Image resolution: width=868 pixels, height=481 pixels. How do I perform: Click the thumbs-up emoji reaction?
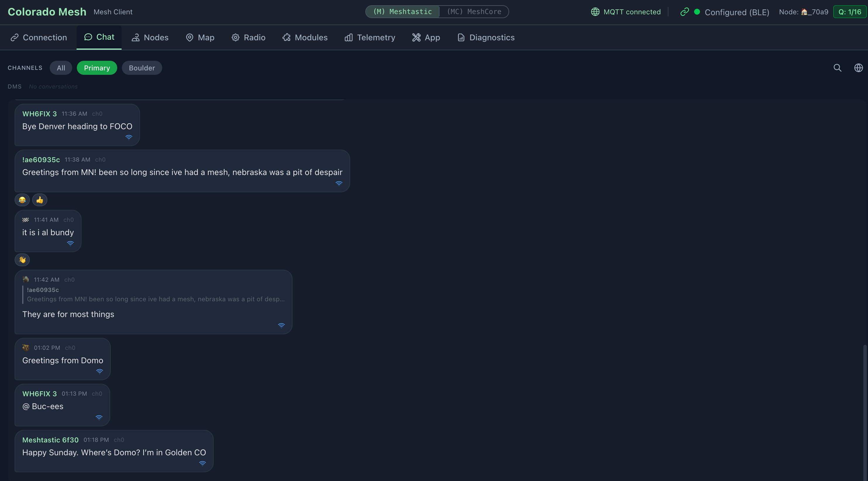(40, 200)
